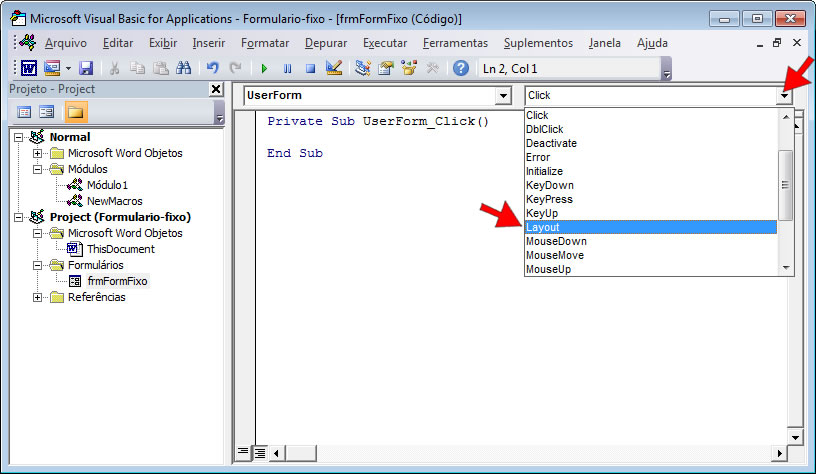Viewport: 816px width, 474px height.
Task: Click the Cut scissors icon
Action: [114, 68]
